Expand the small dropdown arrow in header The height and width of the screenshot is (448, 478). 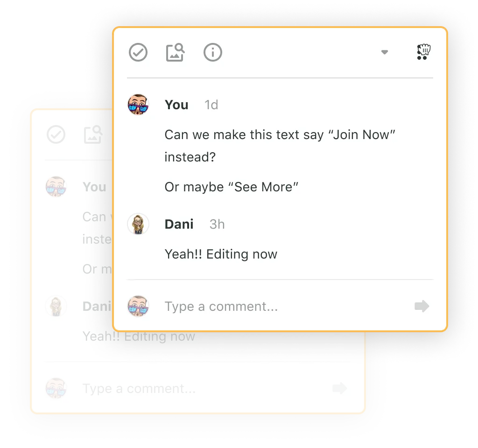tap(385, 52)
